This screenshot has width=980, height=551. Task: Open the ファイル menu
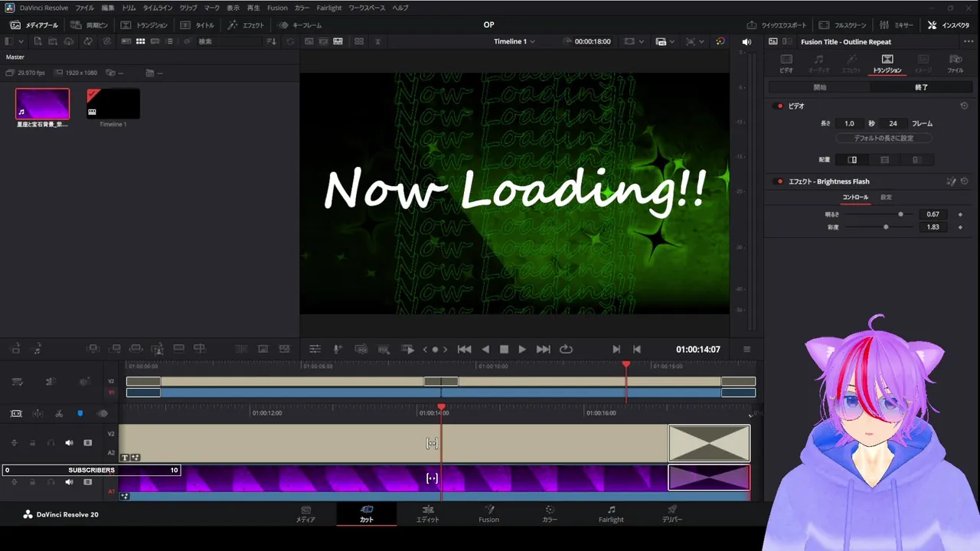click(84, 8)
